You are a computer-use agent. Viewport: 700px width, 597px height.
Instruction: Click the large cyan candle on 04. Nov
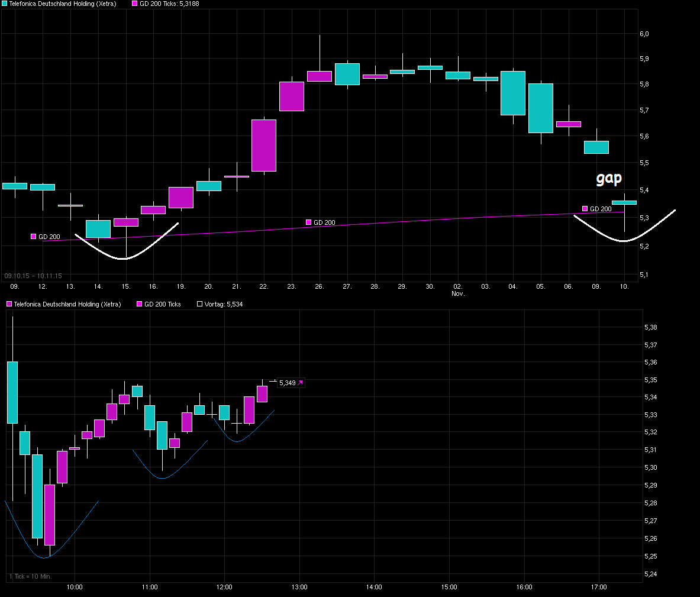coord(512,93)
